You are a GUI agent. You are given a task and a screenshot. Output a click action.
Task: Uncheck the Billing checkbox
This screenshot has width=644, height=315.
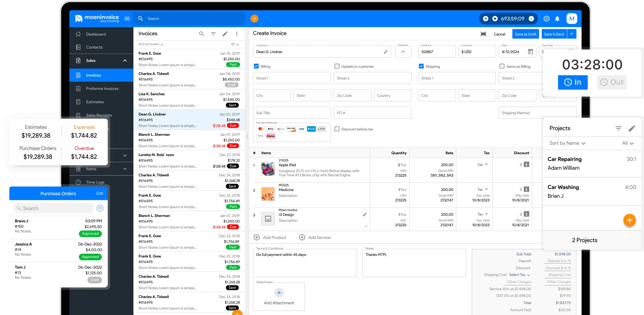tap(256, 66)
